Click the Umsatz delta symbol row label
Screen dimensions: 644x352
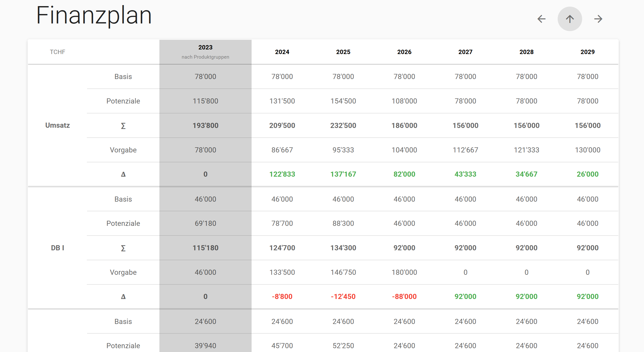click(123, 174)
